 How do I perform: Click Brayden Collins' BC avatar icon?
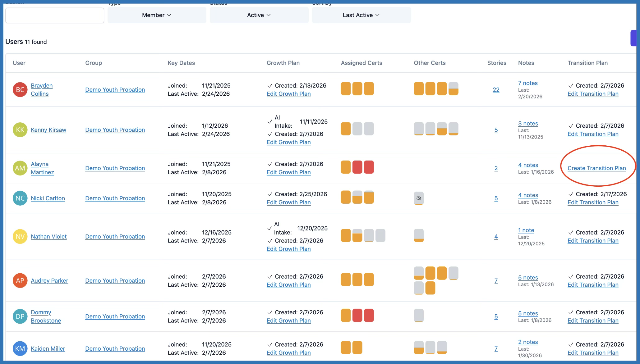tap(20, 89)
